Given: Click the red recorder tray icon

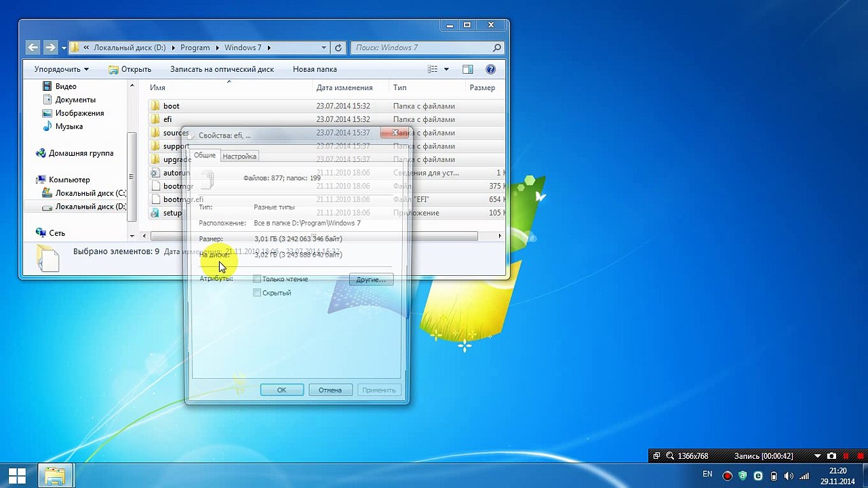Looking at the screenshot, I should point(728,476).
